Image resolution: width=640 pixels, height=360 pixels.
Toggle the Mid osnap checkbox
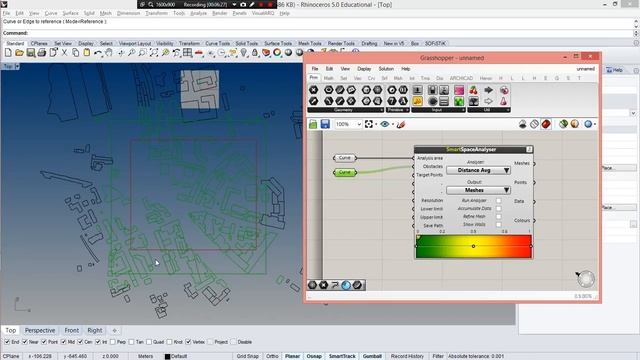point(63,342)
